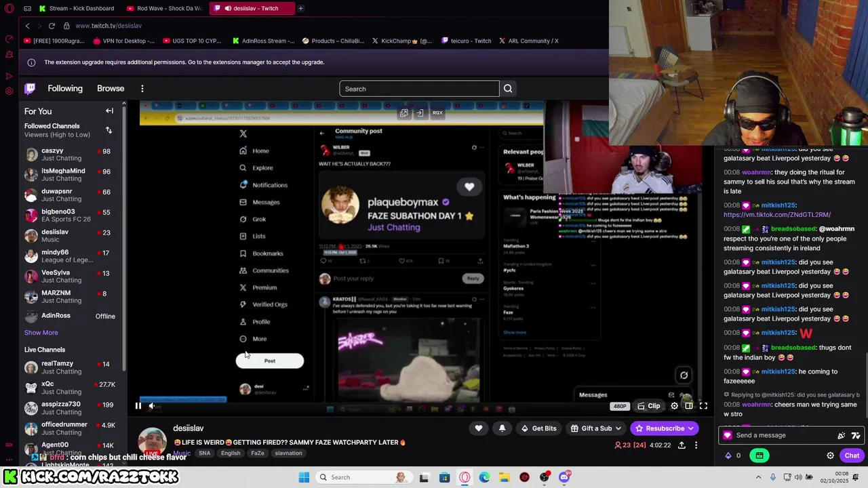
Task: Open duwapsnr channel in sidebar
Action: click(70, 195)
